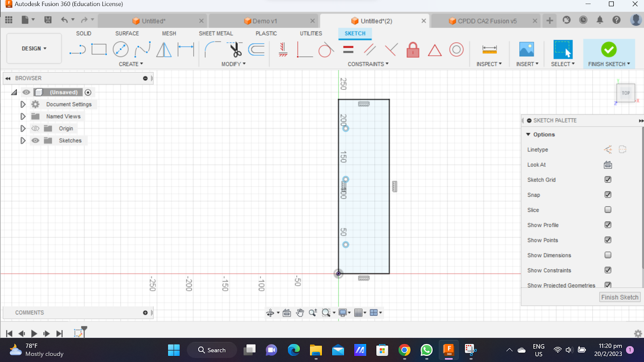Switch to the SHEET METAL tab
The height and width of the screenshot is (362, 644).
[x=216, y=33]
